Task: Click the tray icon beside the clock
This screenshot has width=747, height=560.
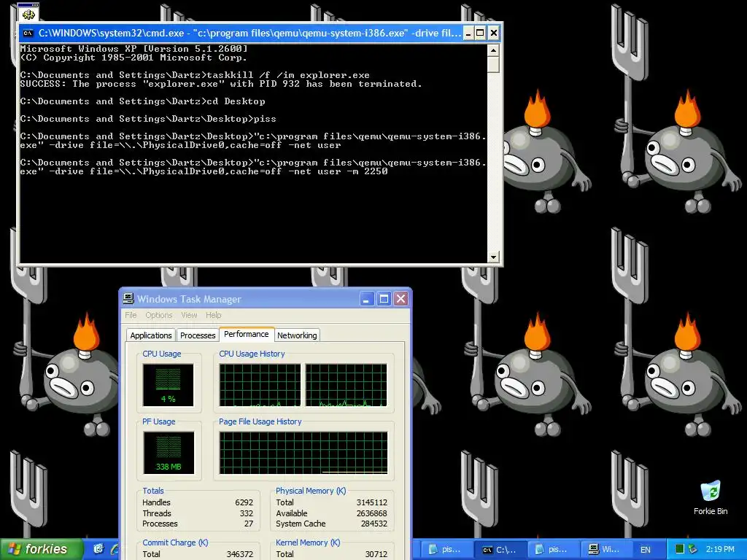Action: pos(693,550)
